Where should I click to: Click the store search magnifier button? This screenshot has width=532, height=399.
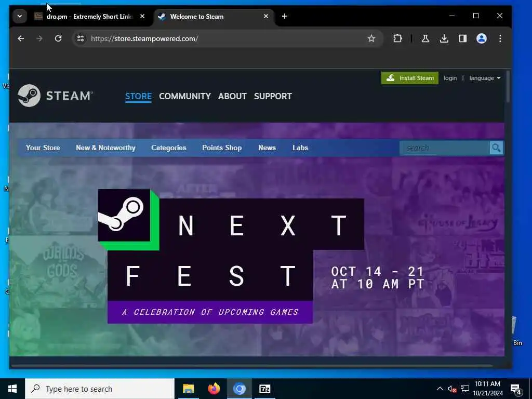[496, 148]
